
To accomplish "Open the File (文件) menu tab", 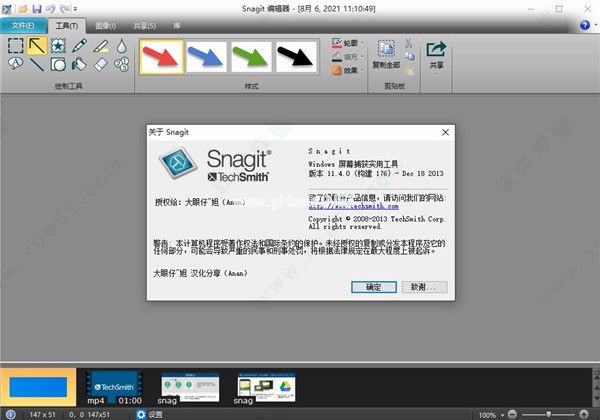I will [x=23, y=26].
